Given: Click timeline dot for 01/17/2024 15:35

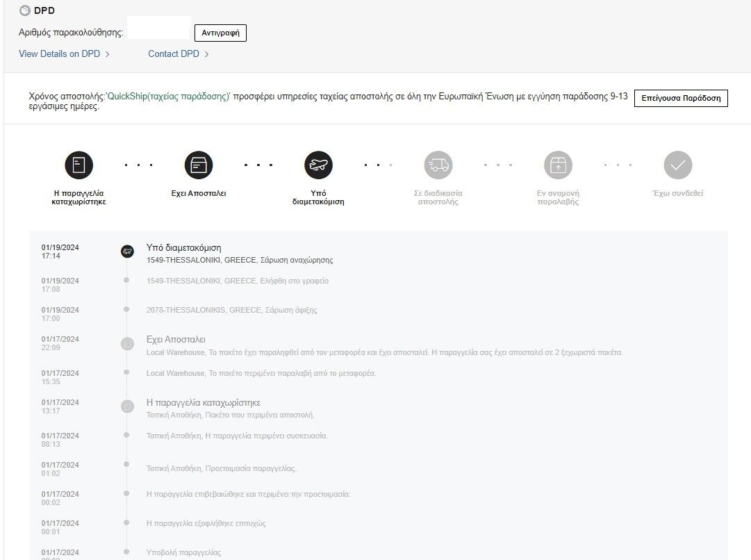Looking at the screenshot, I should [x=126, y=372].
